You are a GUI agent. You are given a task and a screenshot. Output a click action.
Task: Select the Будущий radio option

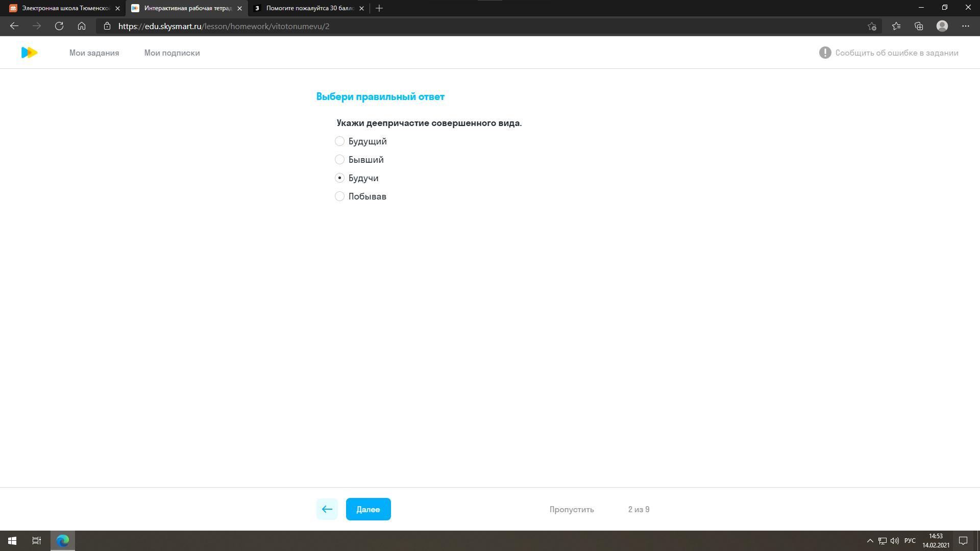coord(339,141)
